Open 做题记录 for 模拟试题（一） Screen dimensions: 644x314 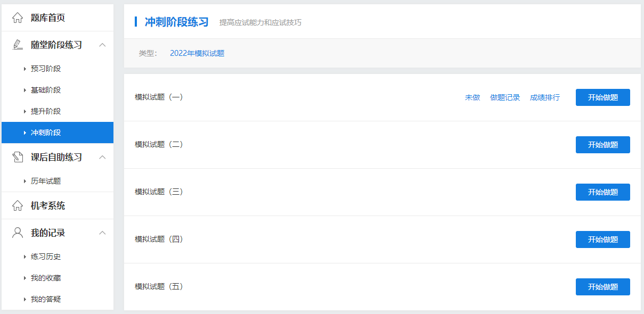click(506, 97)
